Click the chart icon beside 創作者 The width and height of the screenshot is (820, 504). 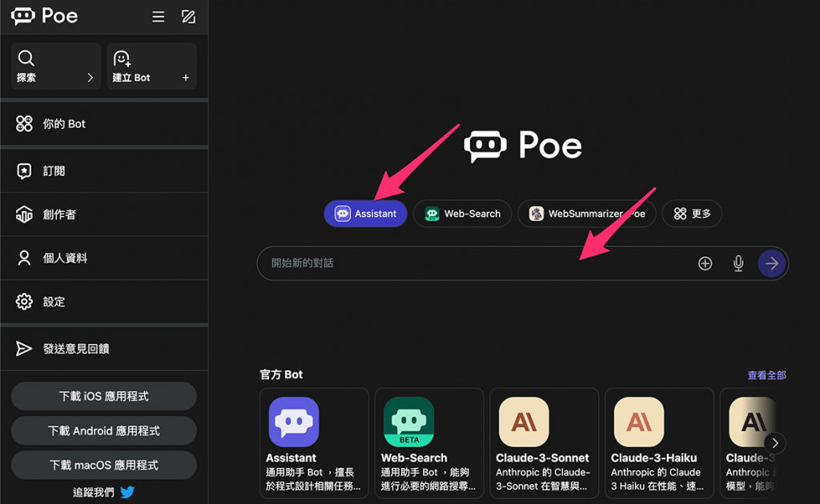24,214
